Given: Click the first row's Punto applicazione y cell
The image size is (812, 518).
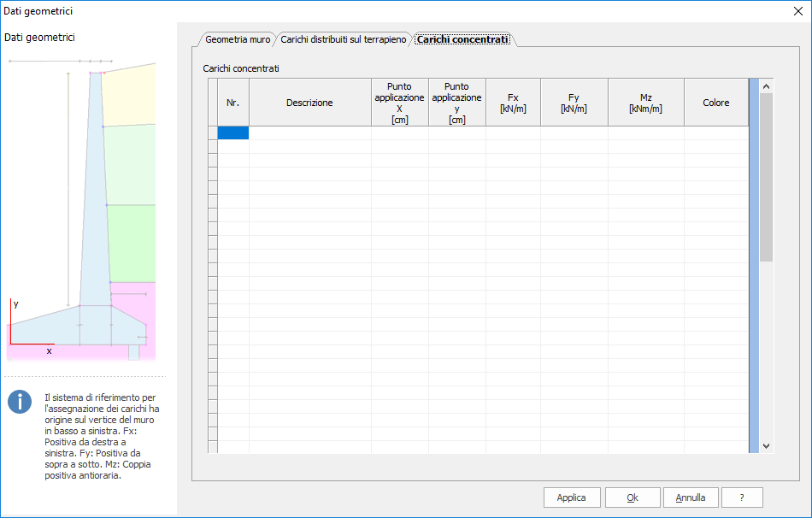Looking at the screenshot, I should 457,133.
